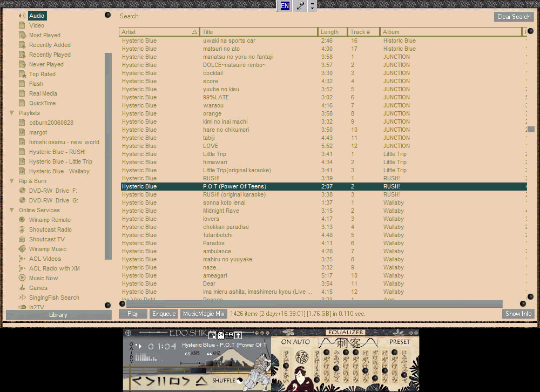
Task: Open the Shoutcast Radio icon
Action: tap(22, 229)
